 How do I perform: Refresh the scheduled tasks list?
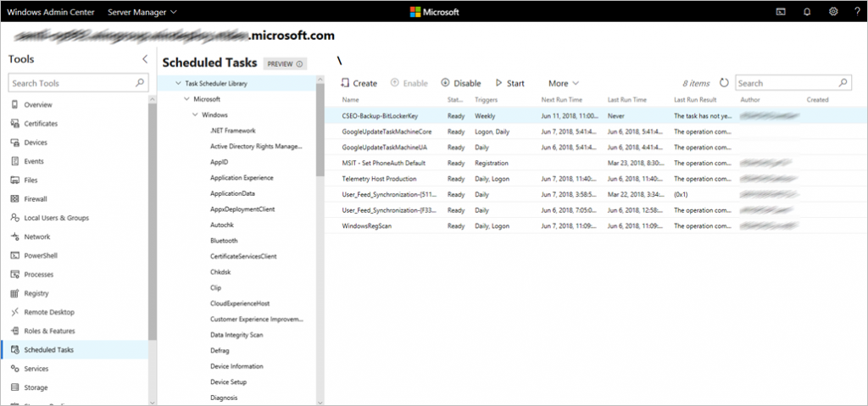tap(724, 83)
